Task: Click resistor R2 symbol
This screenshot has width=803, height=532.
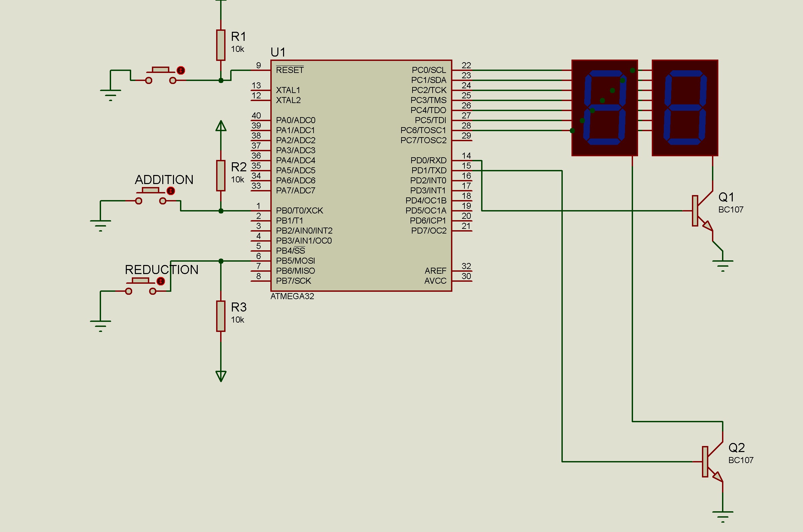Action: click(220, 175)
